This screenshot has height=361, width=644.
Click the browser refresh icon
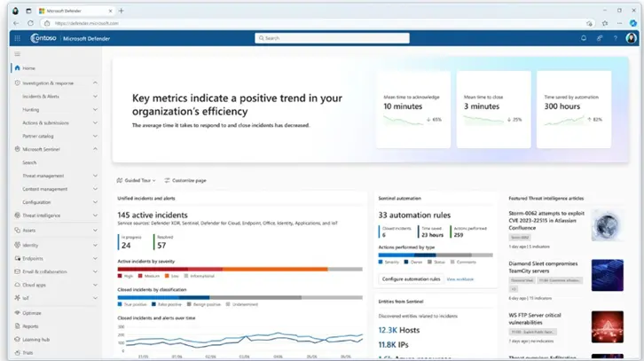pos(30,23)
